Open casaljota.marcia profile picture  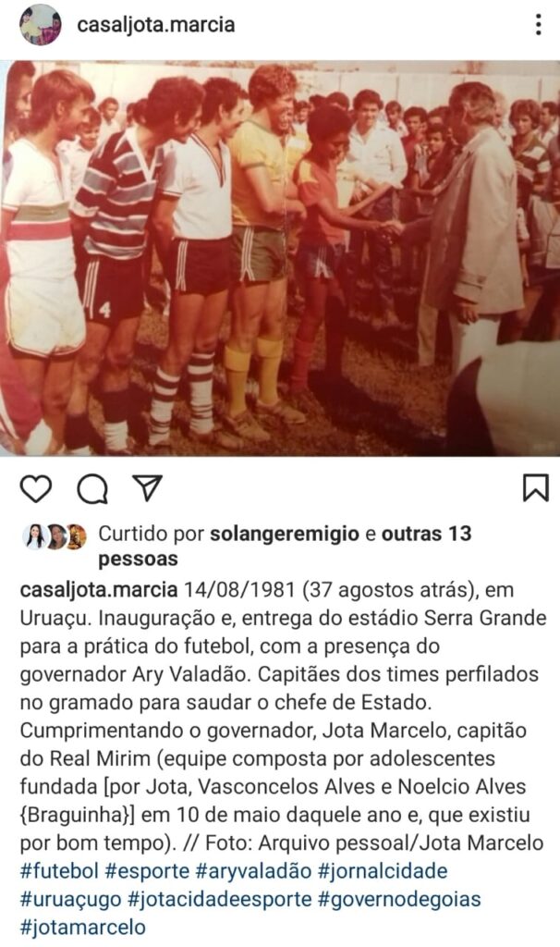click(41, 25)
